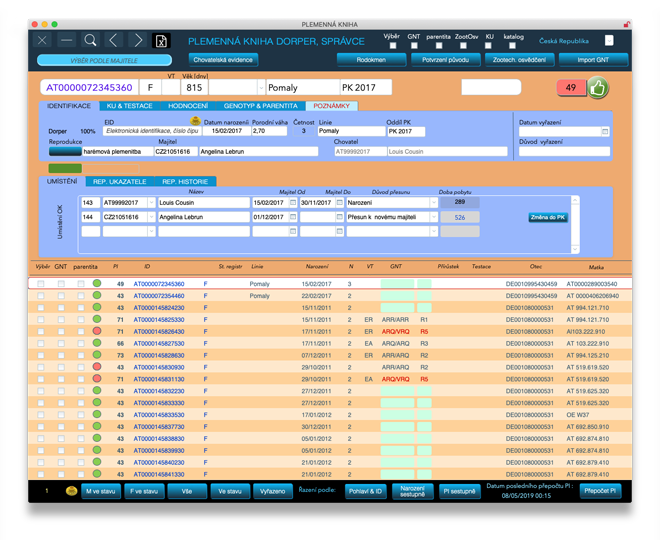This screenshot has width=660, height=540.
Task: Click the Excel export icon
Action: pyautogui.click(x=160, y=41)
